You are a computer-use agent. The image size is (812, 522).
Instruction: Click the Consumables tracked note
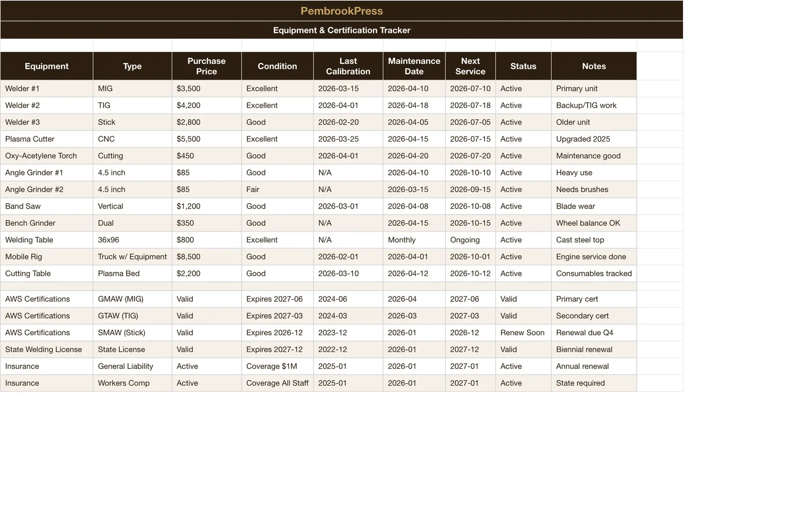(594, 273)
